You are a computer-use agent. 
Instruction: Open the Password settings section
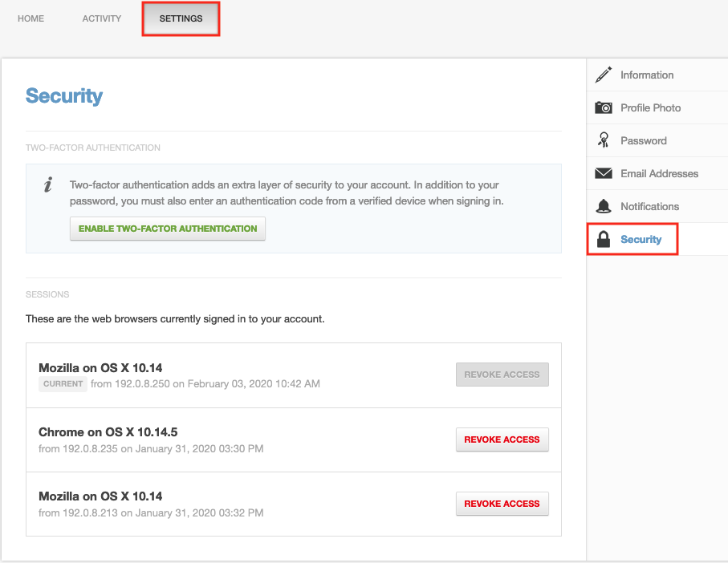642,140
